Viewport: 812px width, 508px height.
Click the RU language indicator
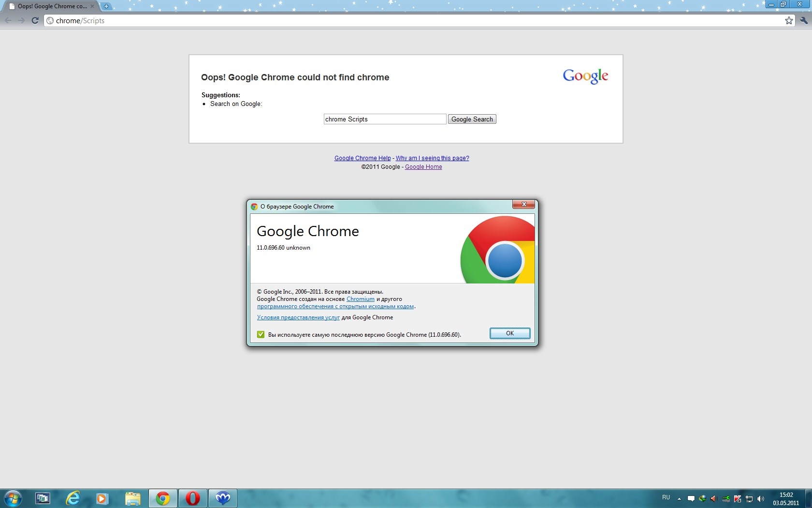point(666,497)
